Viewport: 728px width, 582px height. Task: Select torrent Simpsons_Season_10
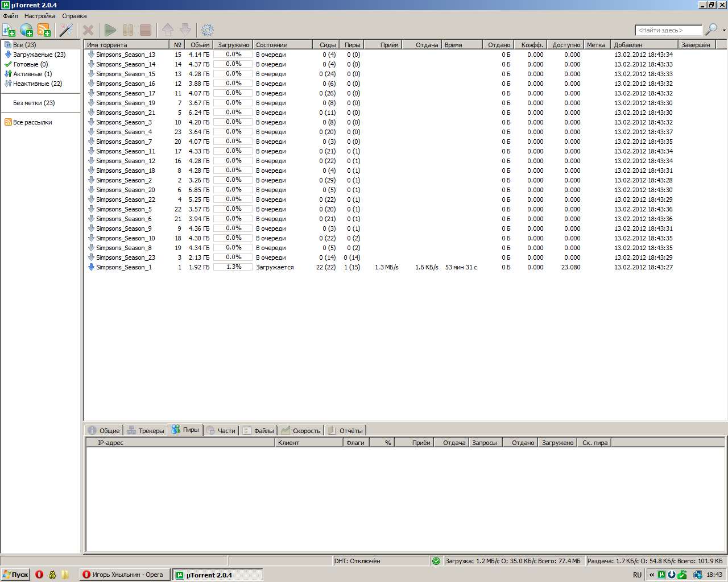tap(125, 238)
